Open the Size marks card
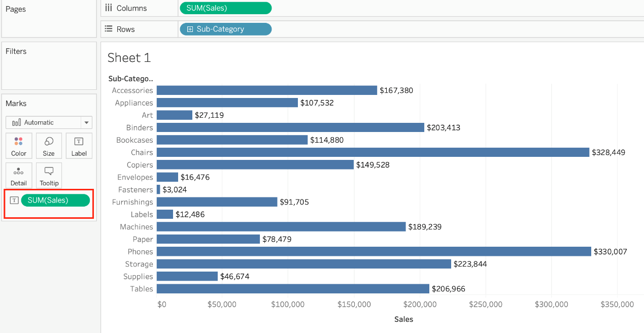 49,146
